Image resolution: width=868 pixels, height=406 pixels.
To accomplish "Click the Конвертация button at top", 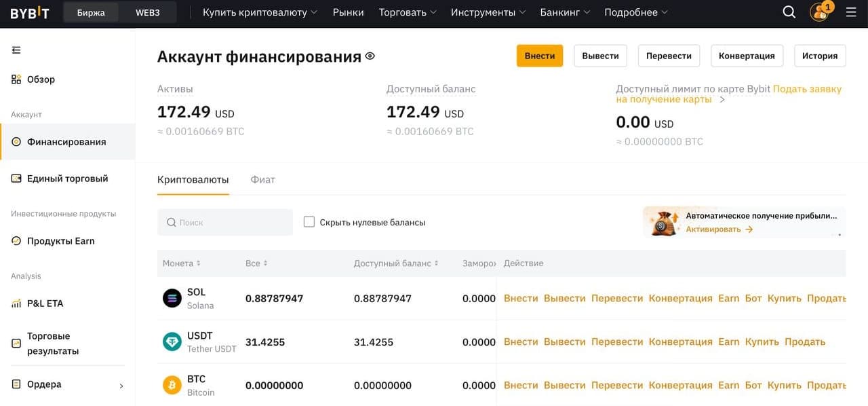I will [x=747, y=56].
